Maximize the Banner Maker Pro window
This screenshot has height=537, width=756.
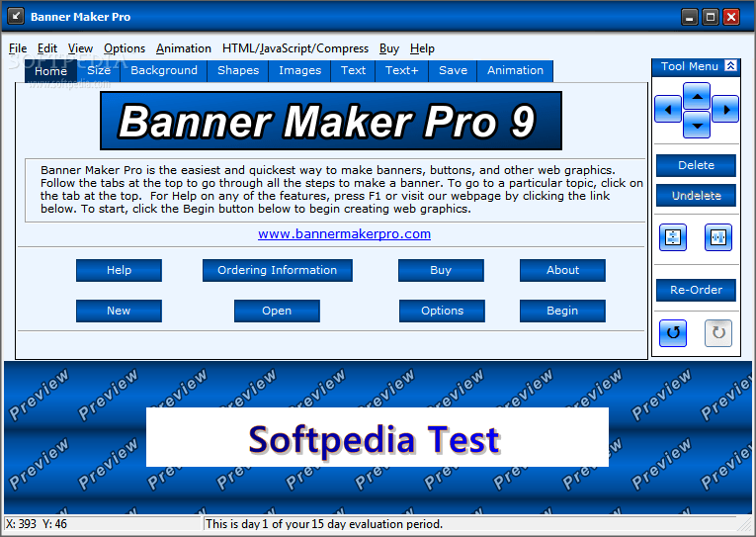pyautogui.click(x=711, y=17)
